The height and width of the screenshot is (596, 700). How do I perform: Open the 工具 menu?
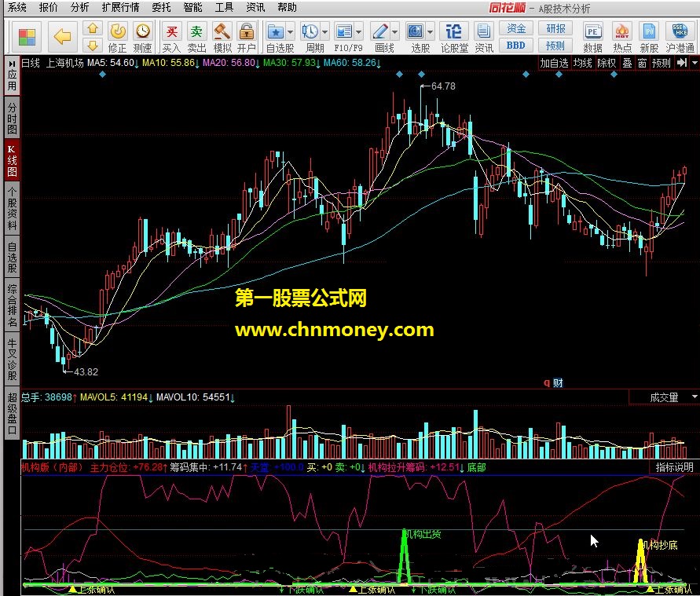tap(224, 7)
